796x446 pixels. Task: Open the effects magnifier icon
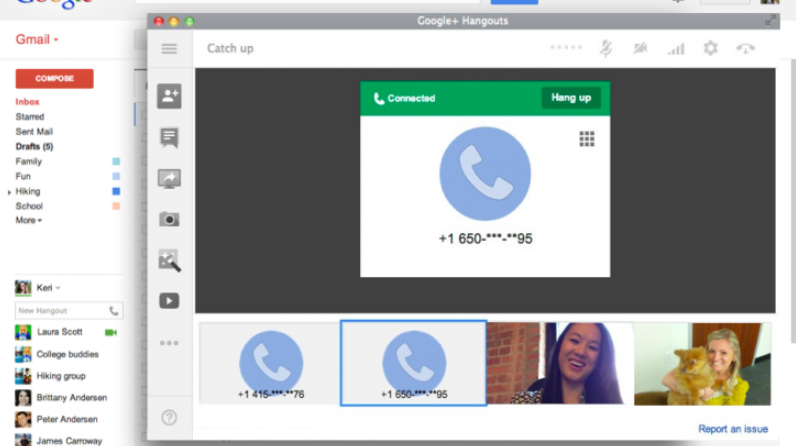(x=169, y=260)
